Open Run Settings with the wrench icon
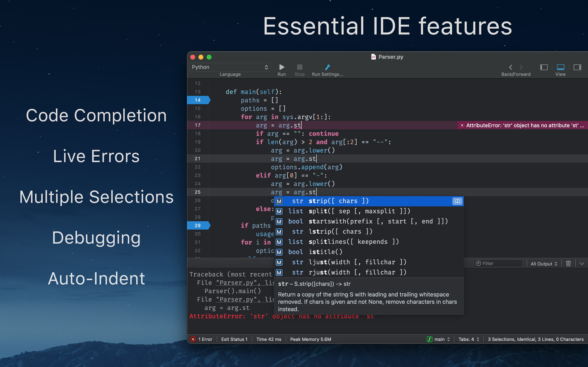 [328, 67]
